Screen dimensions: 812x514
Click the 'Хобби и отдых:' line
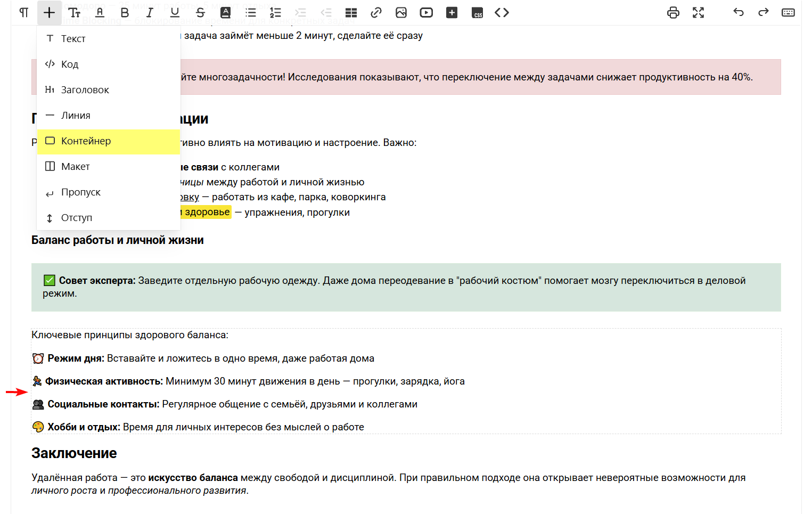tap(198, 427)
